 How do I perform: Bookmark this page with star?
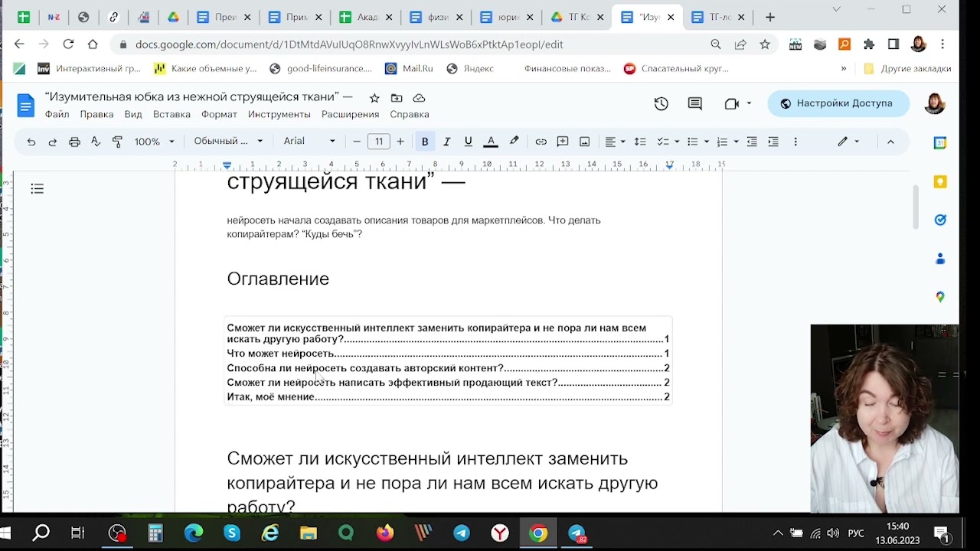coord(765,44)
